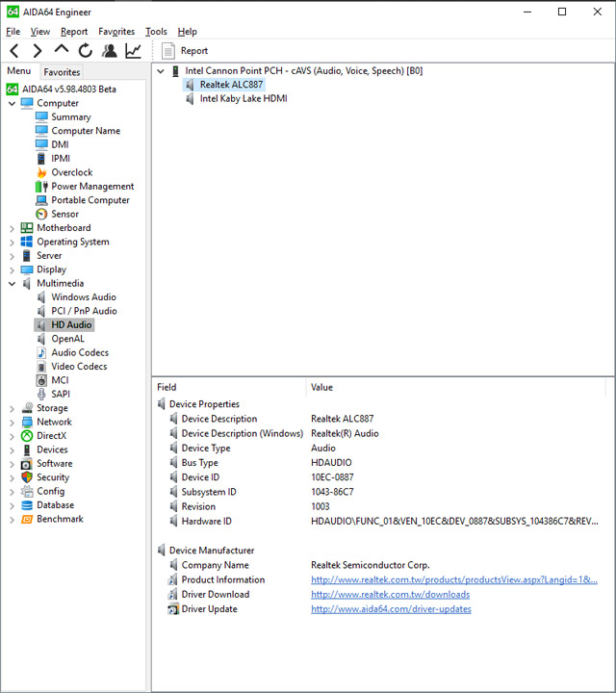Select DMI in the tree
This screenshot has width=616, height=693.
click(60, 144)
